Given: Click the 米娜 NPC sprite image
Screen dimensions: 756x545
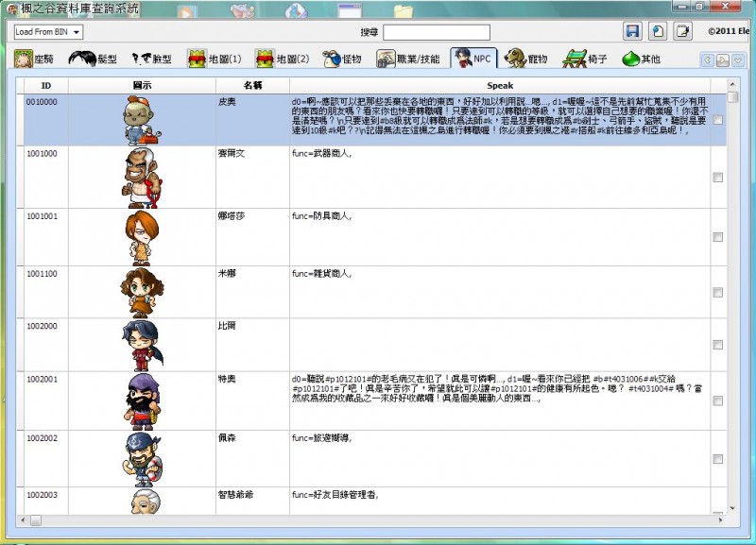Looking at the screenshot, I should (142, 293).
